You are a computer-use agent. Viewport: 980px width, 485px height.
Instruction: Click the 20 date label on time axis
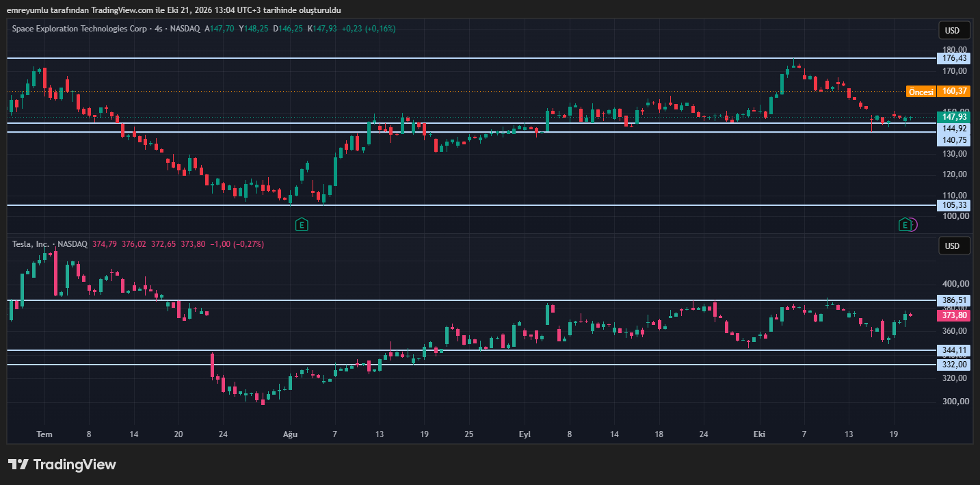pos(178,434)
